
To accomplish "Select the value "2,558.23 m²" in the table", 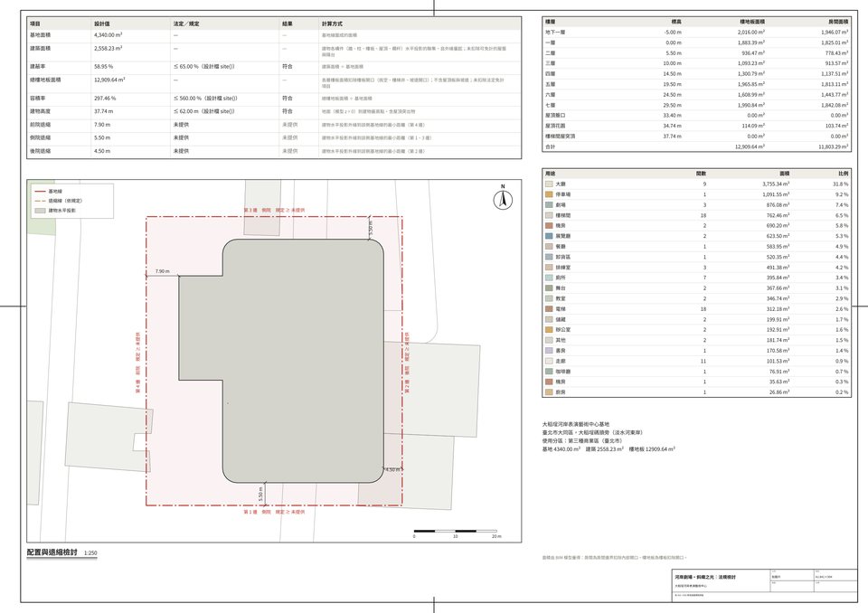I will (x=108, y=49).
